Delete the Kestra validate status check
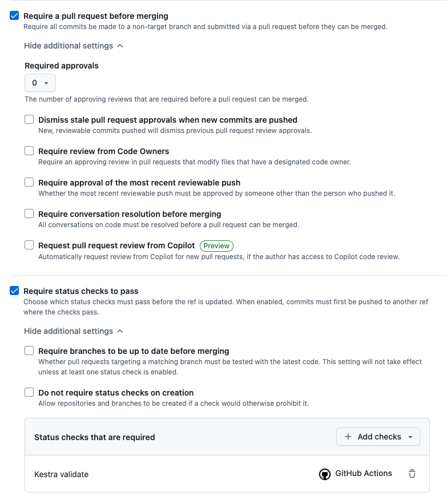 (x=412, y=474)
